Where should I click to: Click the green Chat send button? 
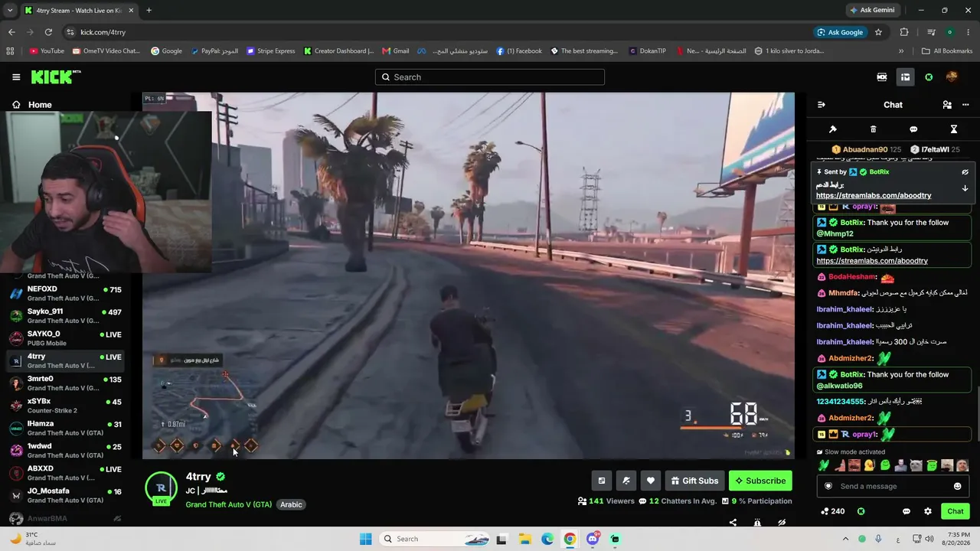(x=955, y=511)
